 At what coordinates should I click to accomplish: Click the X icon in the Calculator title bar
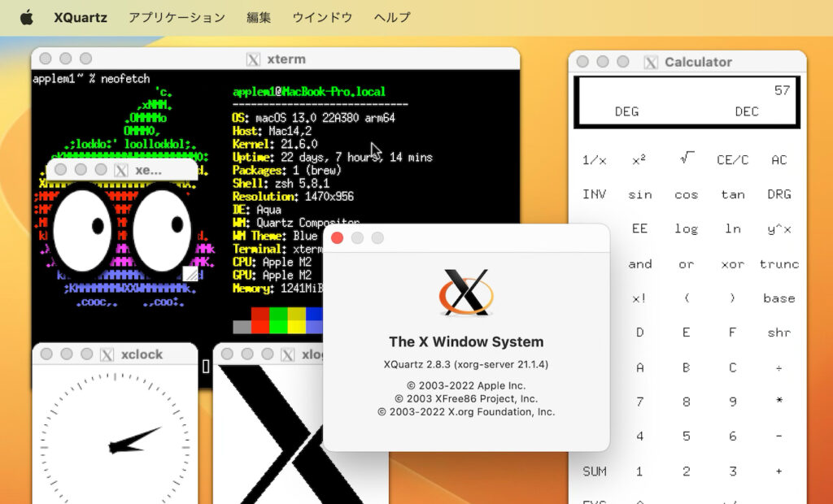(x=651, y=62)
